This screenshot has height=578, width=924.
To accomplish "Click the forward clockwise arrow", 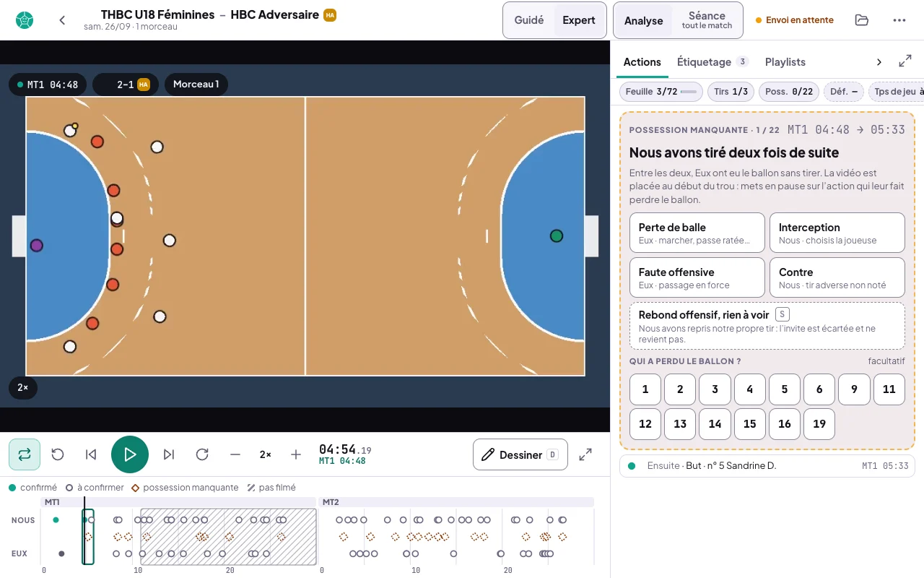I will point(202,454).
